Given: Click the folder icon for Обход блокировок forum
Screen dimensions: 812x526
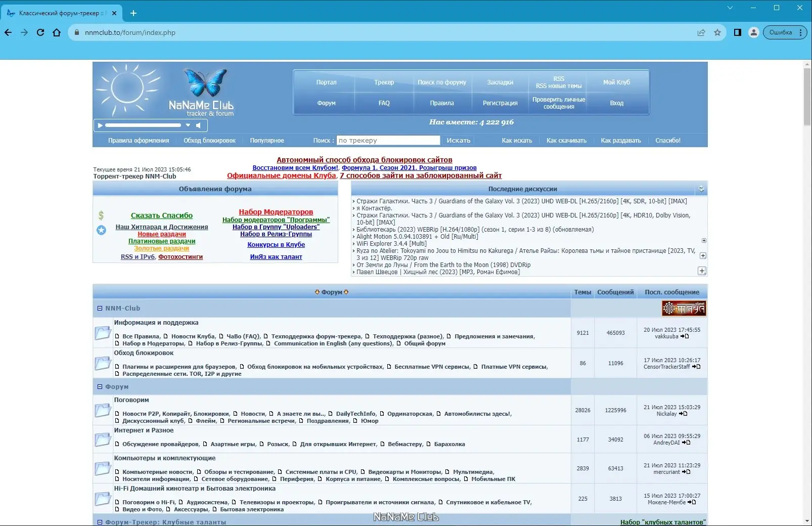Looking at the screenshot, I should [x=103, y=363].
